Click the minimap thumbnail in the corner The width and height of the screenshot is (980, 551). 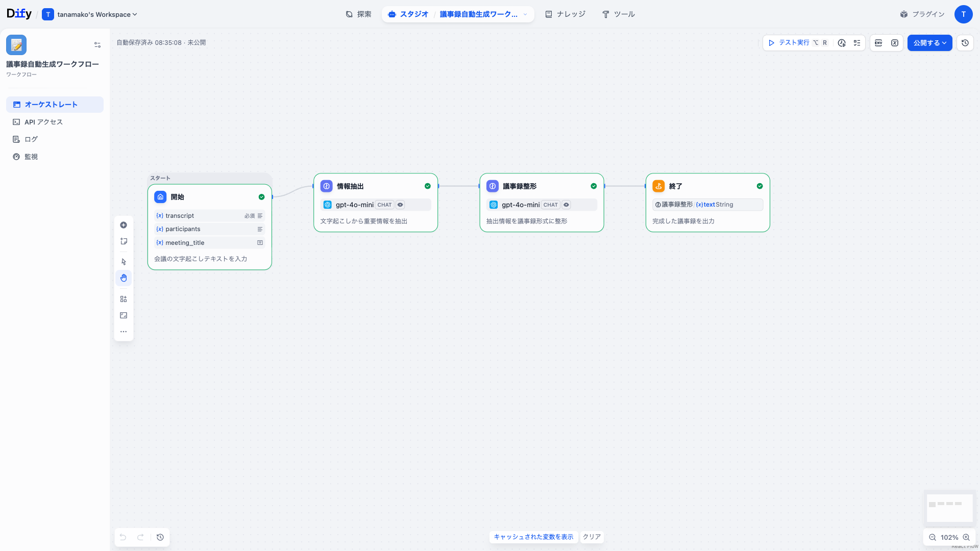click(949, 507)
